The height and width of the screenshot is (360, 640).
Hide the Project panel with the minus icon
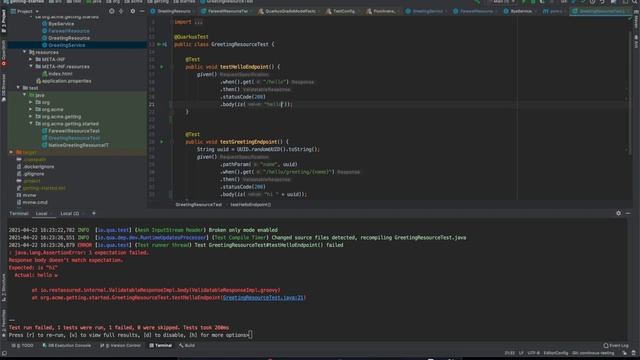coord(142,11)
